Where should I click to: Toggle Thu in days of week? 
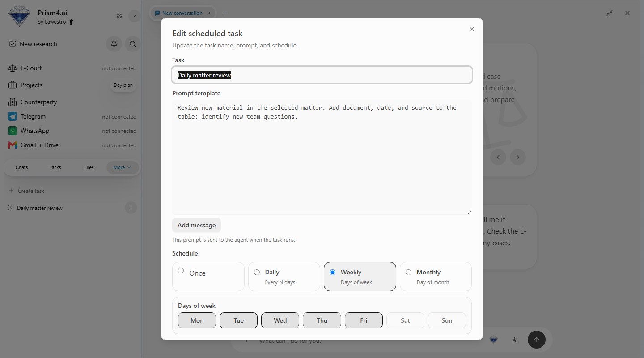(x=322, y=320)
